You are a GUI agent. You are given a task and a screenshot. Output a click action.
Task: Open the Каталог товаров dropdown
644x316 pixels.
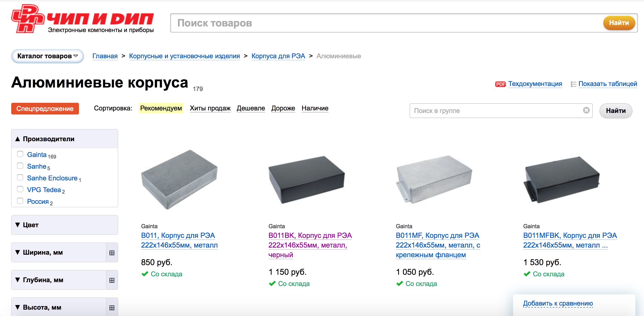pyautogui.click(x=48, y=56)
